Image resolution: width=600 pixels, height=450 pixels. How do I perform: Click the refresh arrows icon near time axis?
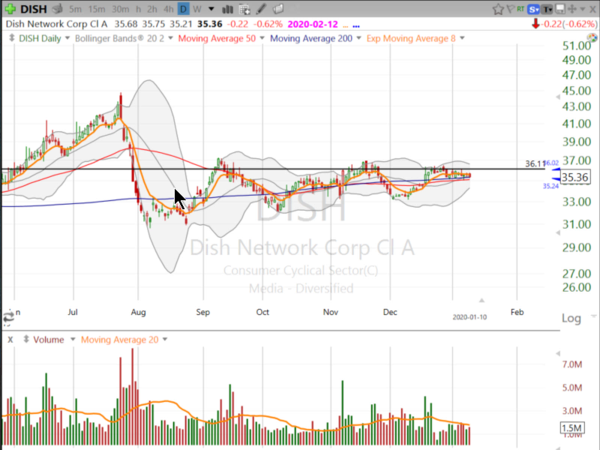pyautogui.click(x=8, y=318)
